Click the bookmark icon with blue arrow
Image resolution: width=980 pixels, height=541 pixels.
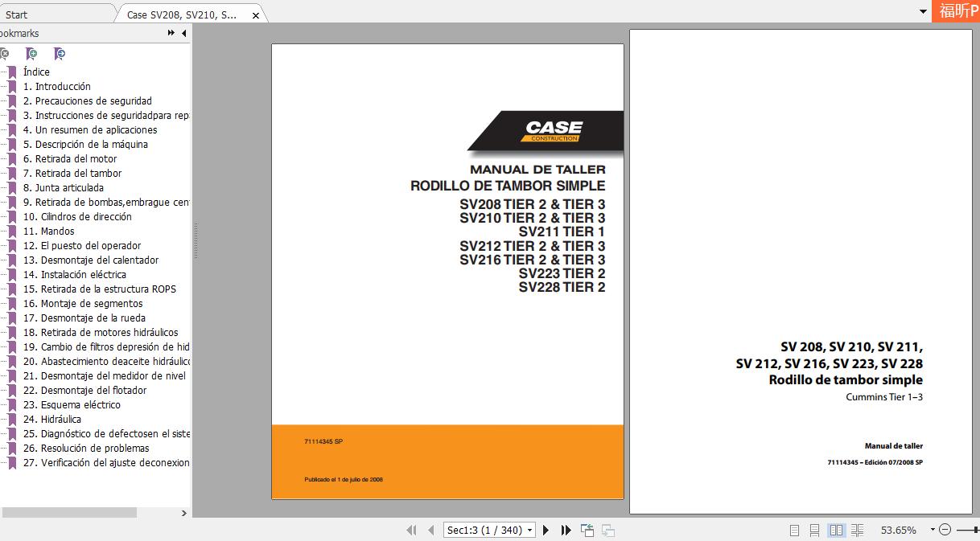coord(59,54)
